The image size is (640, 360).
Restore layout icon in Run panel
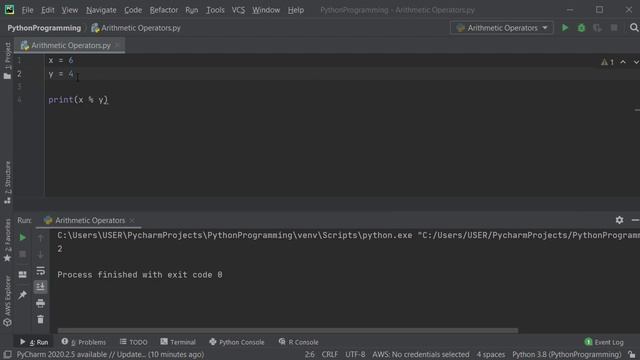point(23,274)
